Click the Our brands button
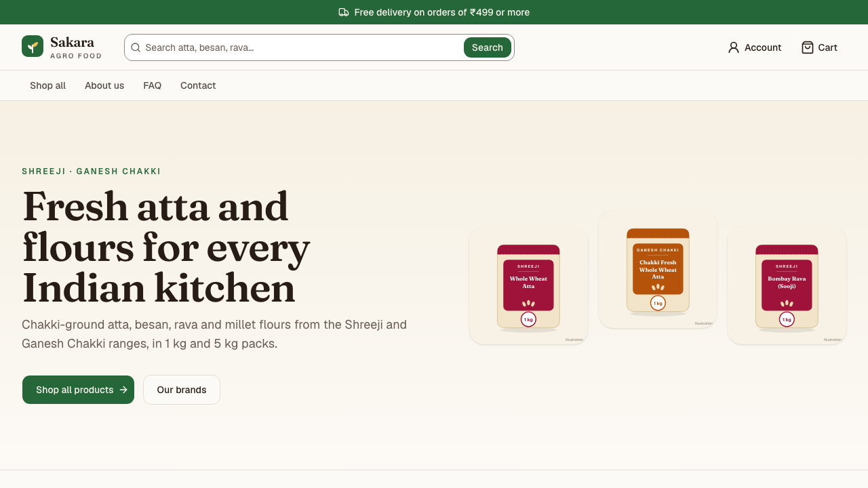This screenshot has width=868, height=488. coord(182,390)
